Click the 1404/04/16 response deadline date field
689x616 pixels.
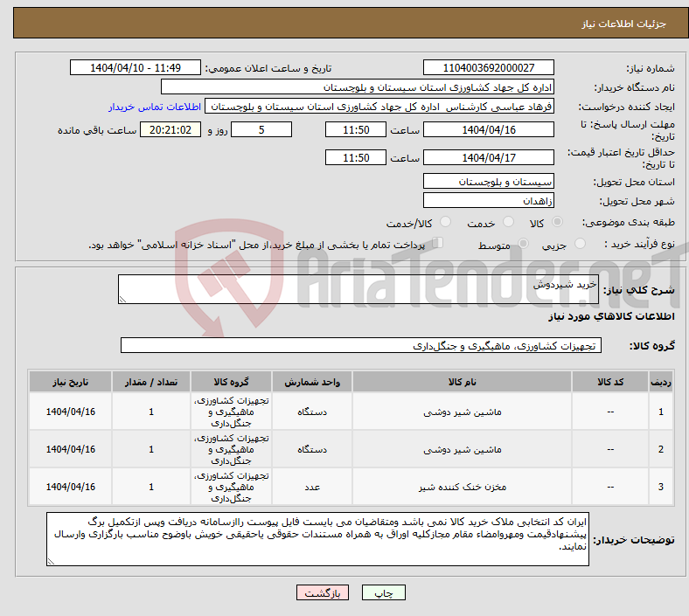tap(489, 129)
